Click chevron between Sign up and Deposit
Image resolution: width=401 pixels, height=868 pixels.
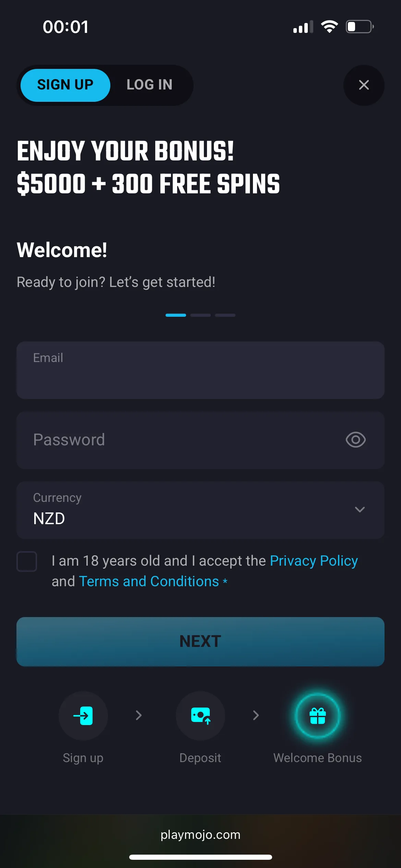(139, 715)
